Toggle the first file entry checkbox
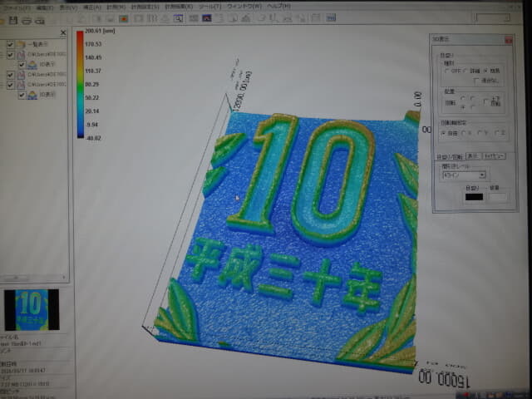This screenshot has width=532, height=399. [11, 55]
